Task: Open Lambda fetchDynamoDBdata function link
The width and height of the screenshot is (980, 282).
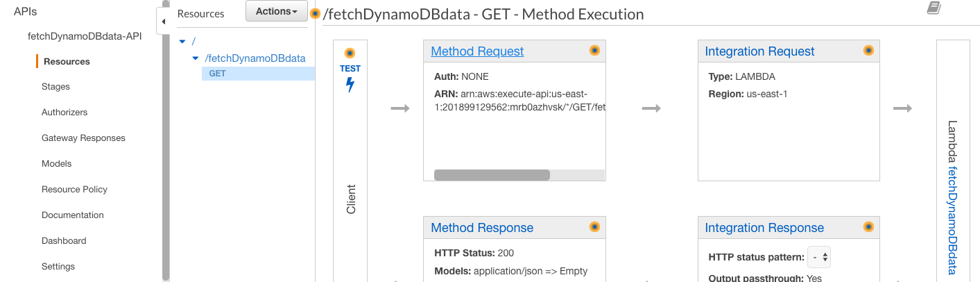Action: click(x=952, y=221)
